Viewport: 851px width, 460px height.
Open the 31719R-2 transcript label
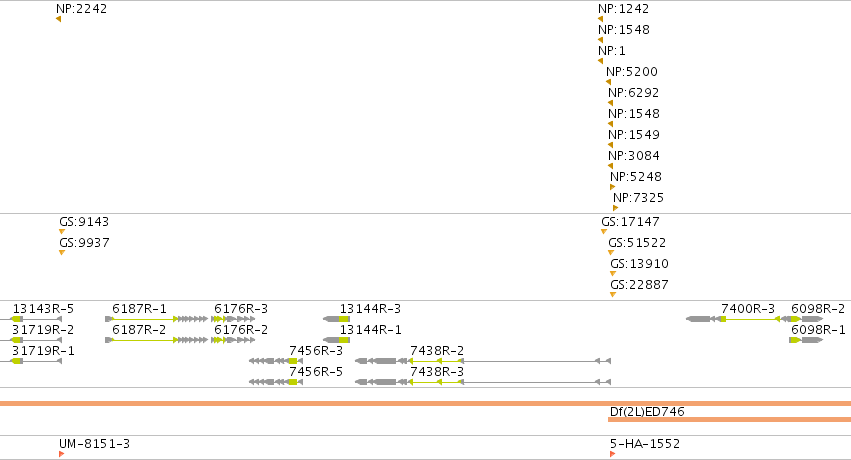click(43, 330)
